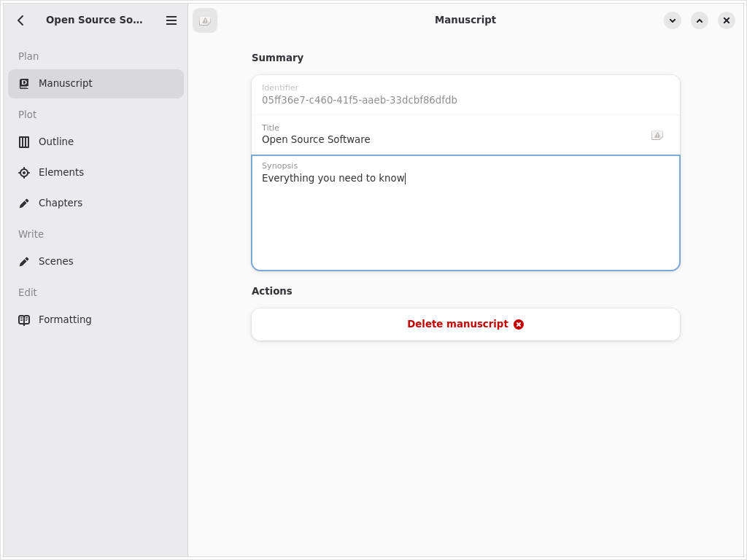
Task: Click the Plot section label
Action: click(x=27, y=114)
